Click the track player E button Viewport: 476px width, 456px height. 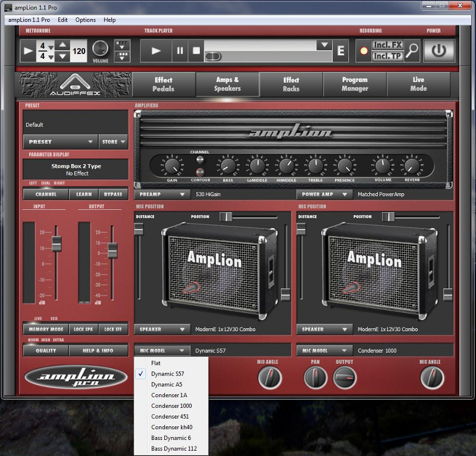(x=340, y=51)
